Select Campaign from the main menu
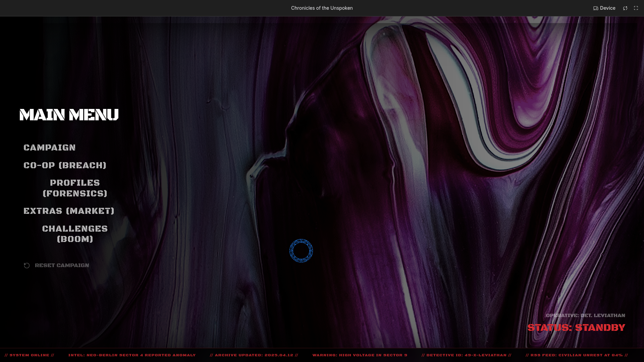The height and width of the screenshot is (362, 644). (x=50, y=148)
